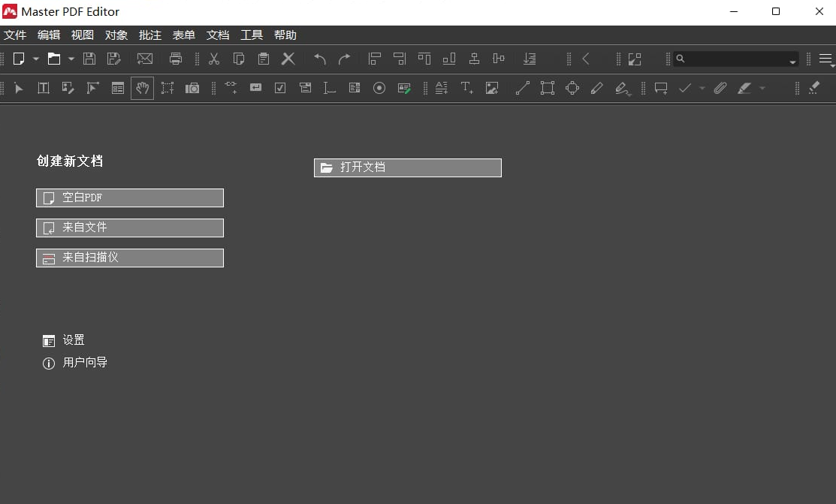Click the copy icon

click(239, 59)
